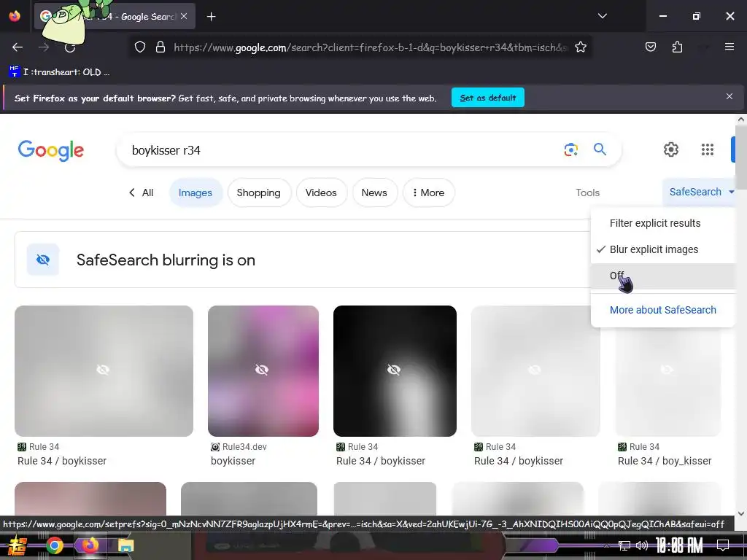
Task: Click the taskbar clock showing 10:08 AM
Action: pyautogui.click(x=679, y=545)
